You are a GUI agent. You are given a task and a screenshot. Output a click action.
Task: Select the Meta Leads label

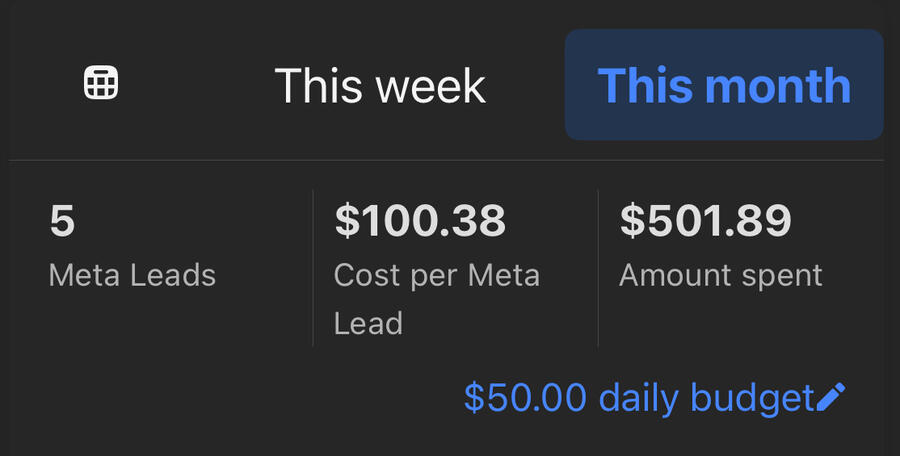(132, 275)
